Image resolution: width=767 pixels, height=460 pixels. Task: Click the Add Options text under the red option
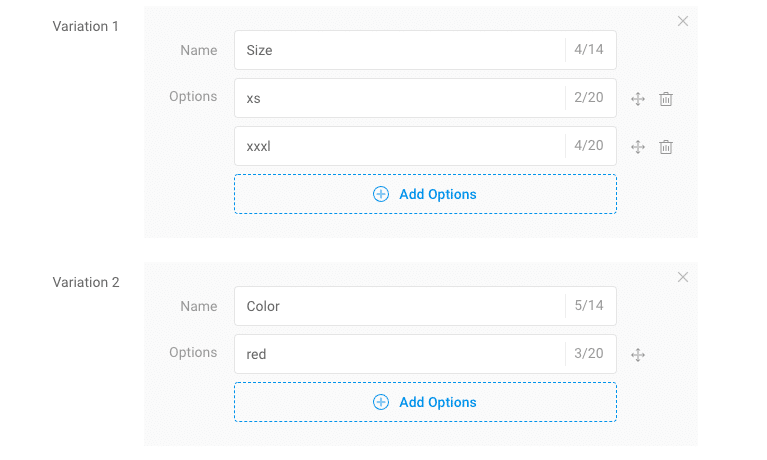[437, 402]
